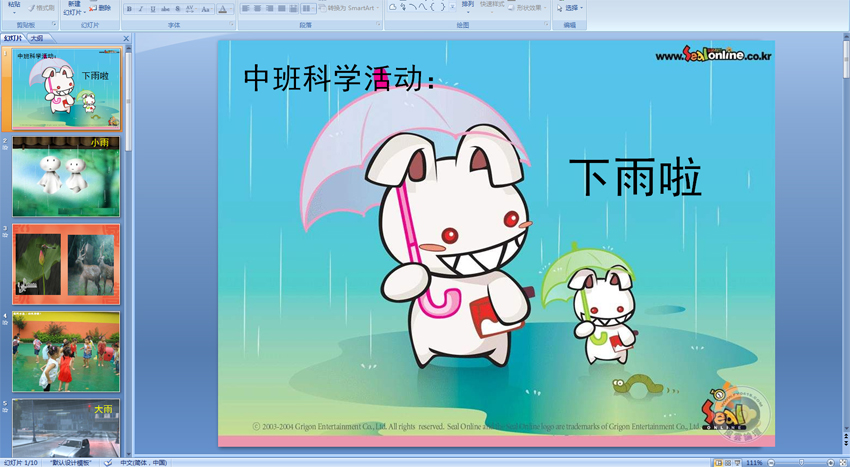Open clipboard group dialog launcher

(54, 24)
